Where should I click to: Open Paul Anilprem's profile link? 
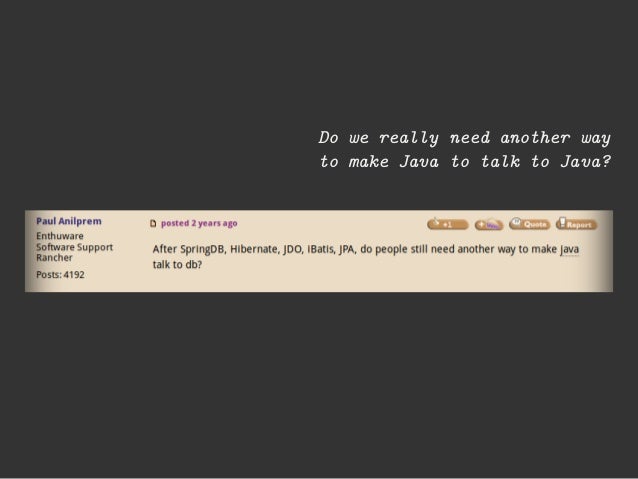point(69,221)
